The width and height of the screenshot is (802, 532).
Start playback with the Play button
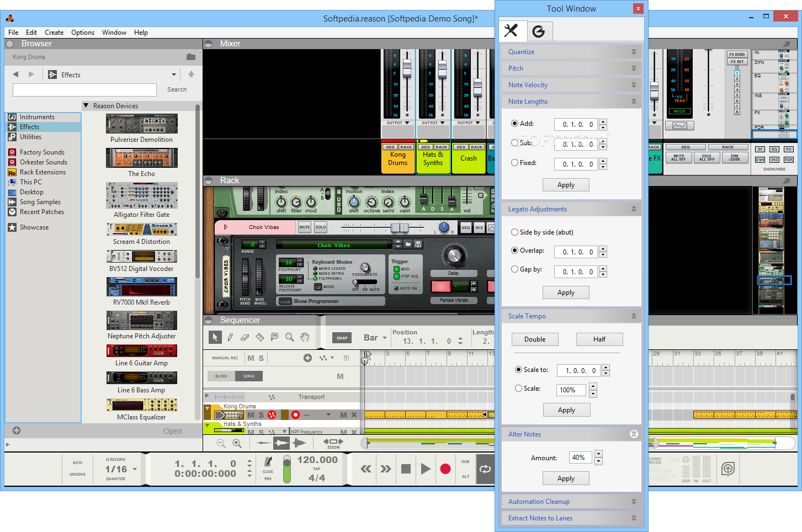[426, 469]
